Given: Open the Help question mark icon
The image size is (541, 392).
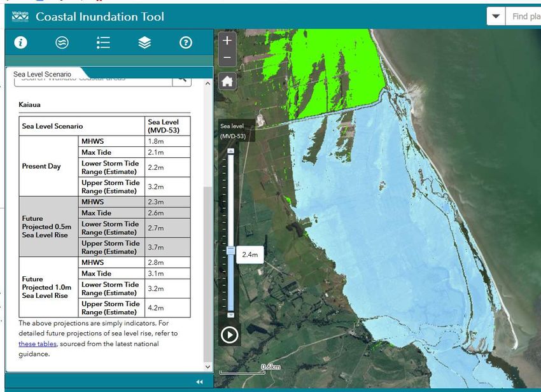Looking at the screenshot, I should tap(186, 43).
